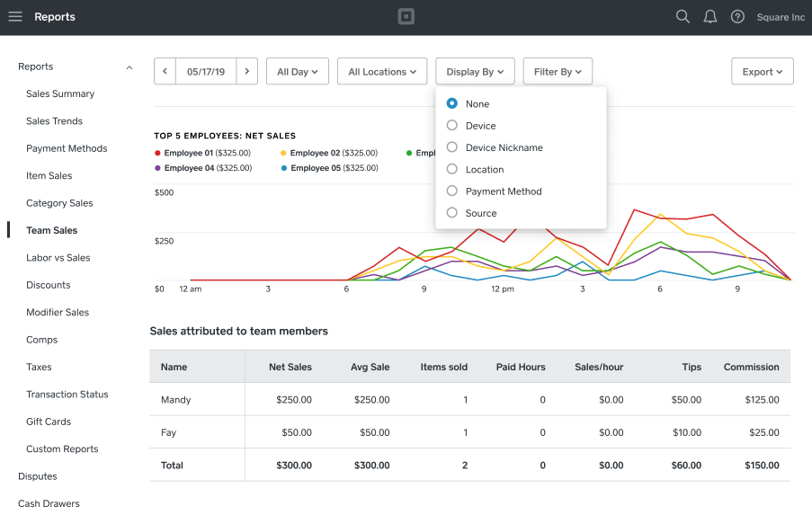The image size is (812, 524).
Task: Open Sales Summary report
Action: [60, 93]
